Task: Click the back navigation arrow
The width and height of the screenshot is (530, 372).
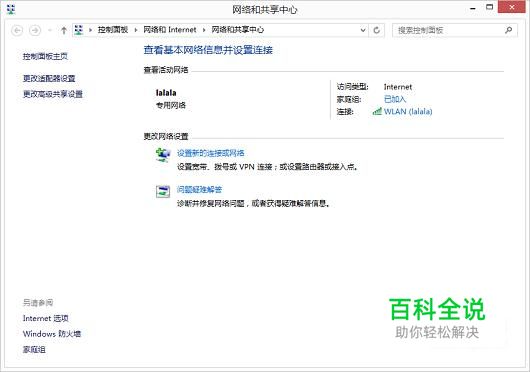Action: [x=17, y=30]
